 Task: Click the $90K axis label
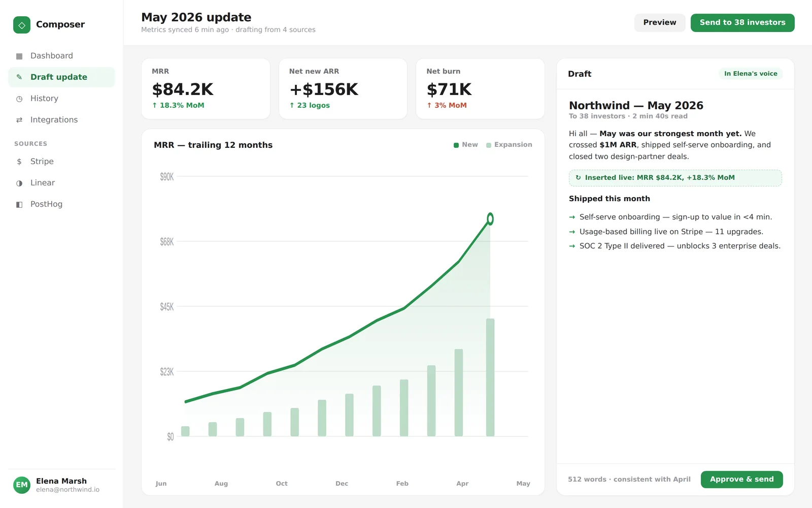point(167,176)
